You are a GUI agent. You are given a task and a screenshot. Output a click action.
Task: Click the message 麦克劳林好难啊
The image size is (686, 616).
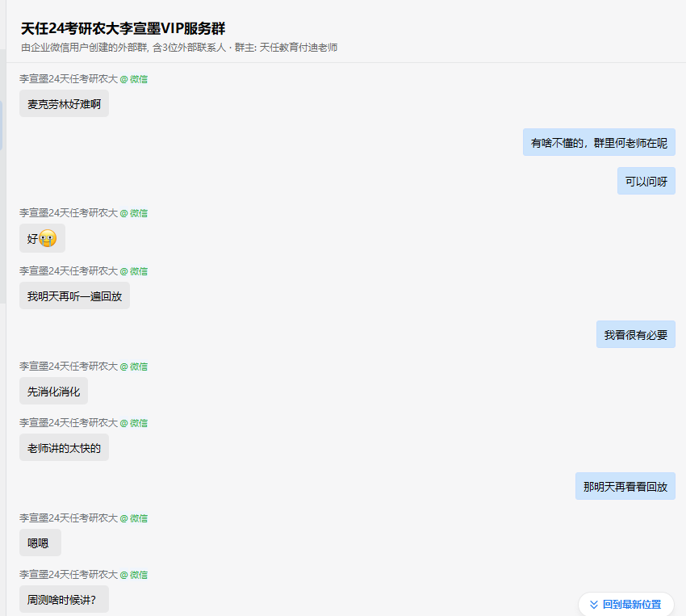coord(64,103)
